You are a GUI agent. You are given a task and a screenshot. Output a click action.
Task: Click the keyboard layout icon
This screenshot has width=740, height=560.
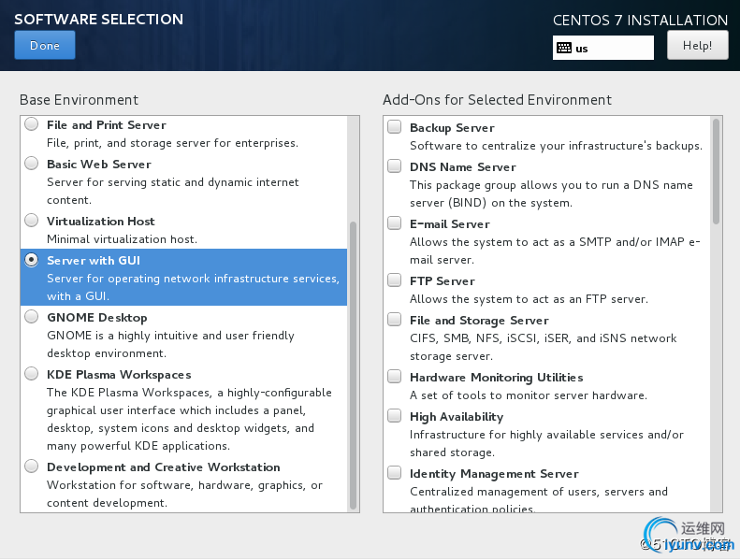coord(564,48)
